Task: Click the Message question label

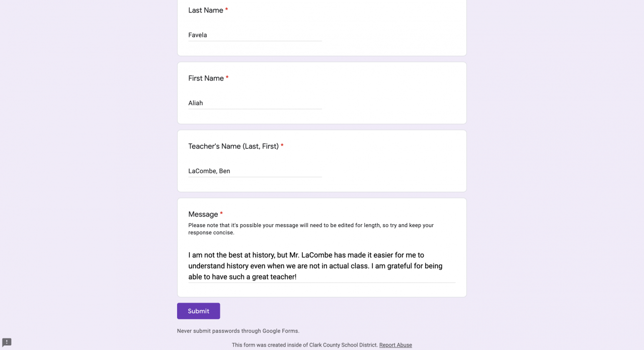Action: pos(203,215)
